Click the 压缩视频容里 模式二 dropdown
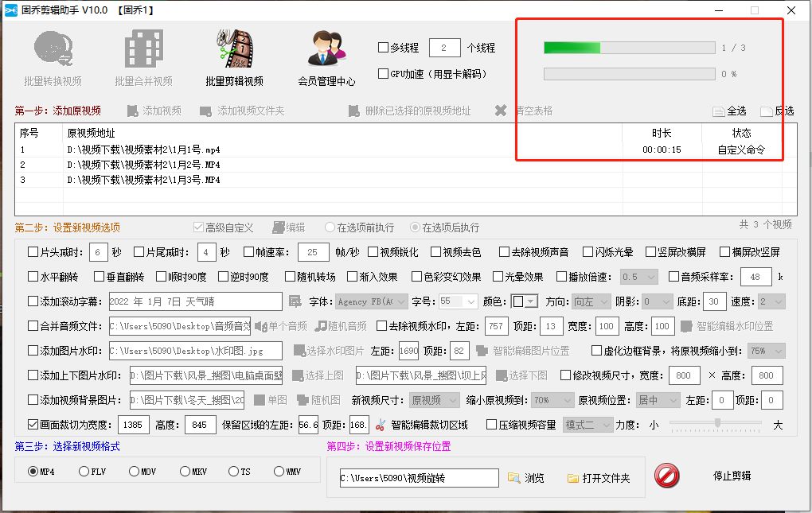 588,425
